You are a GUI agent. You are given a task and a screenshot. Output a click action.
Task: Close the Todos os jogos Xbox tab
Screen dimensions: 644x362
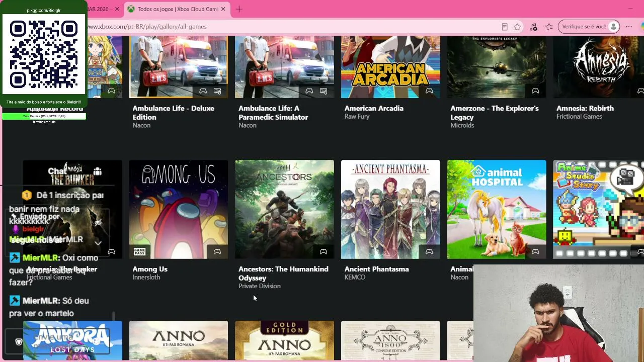tap(223, 9)
